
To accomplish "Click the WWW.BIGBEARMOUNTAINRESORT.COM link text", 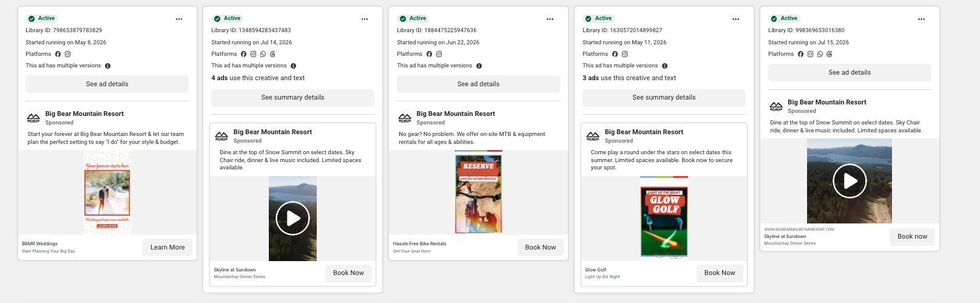I will pyautogui.click(x=799, y=230).
